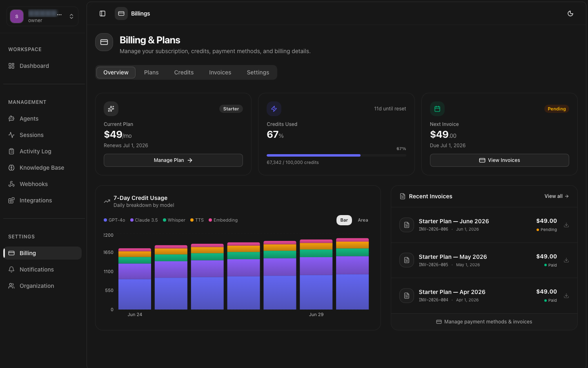The height and width of the screenshot is (368, 588).
Task: Switch to the Settings tab
Action: pos(258,72)
